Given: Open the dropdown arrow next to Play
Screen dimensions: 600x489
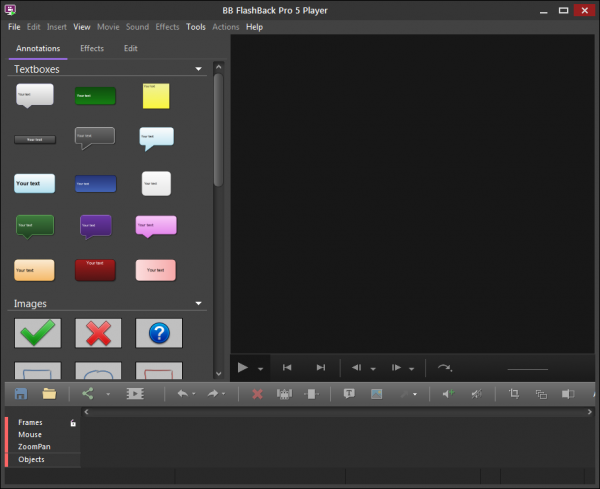Looking at the screenshot, I should [x=260, y=368].
